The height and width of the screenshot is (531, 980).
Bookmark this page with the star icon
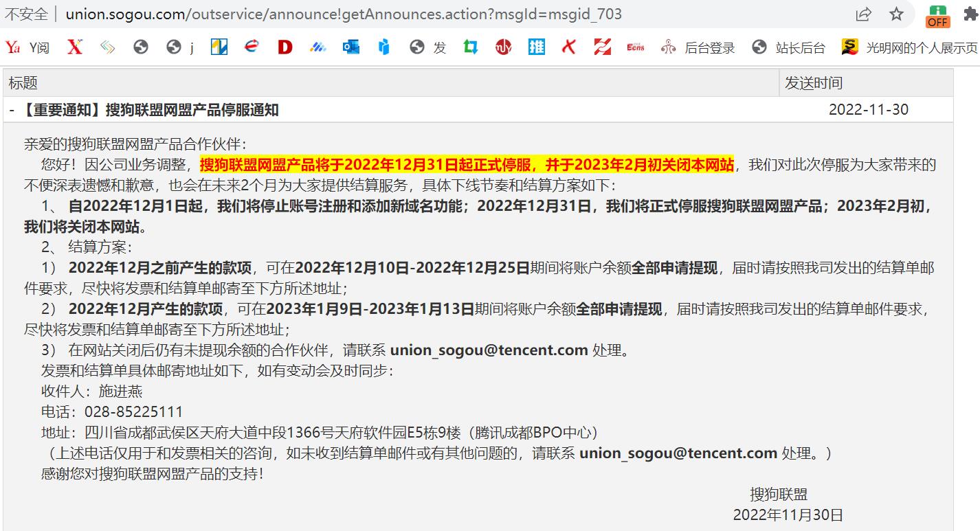(896, 14)
